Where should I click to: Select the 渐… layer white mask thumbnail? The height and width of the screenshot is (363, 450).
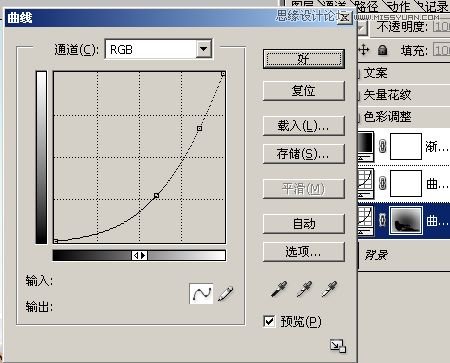[x=406, y=146]
